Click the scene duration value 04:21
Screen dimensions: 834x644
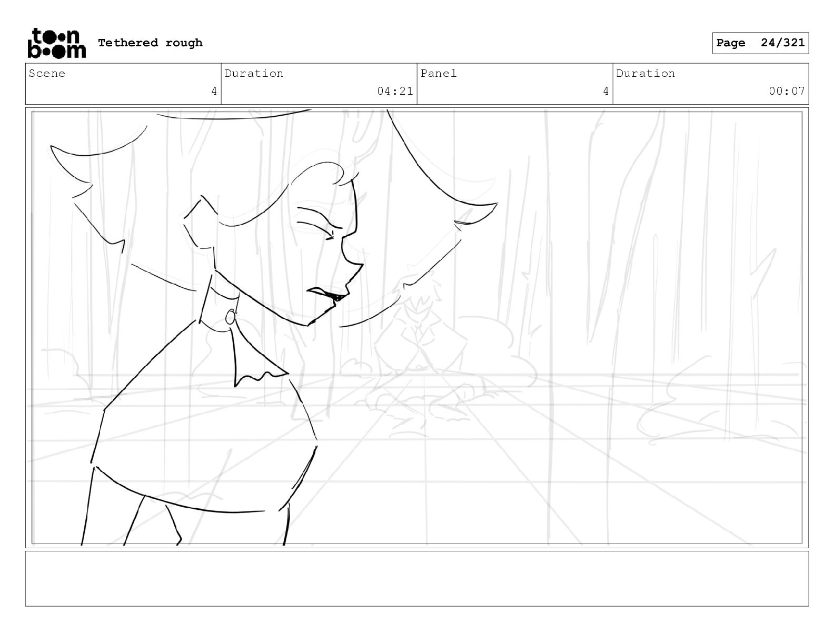[395, 91]
